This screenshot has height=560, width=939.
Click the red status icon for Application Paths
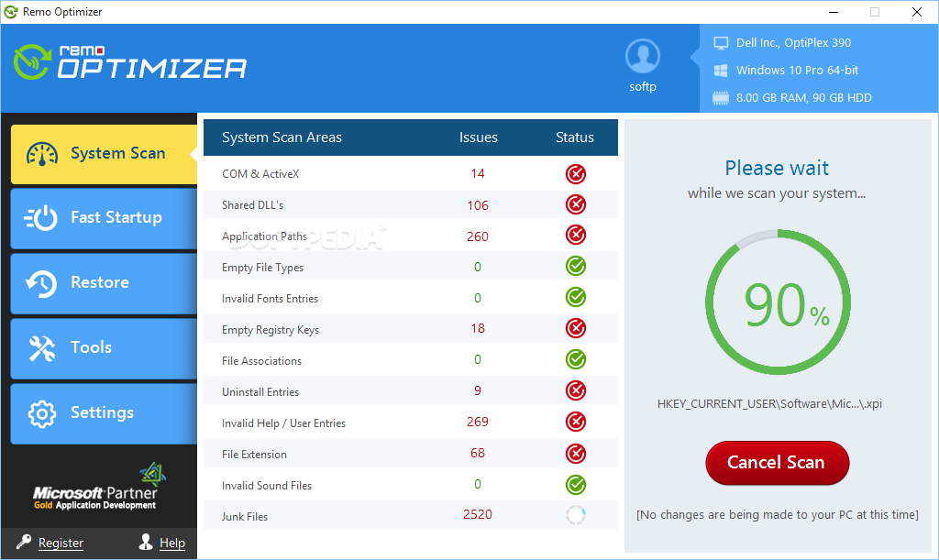pyautogui.click(x=576, y=236)
